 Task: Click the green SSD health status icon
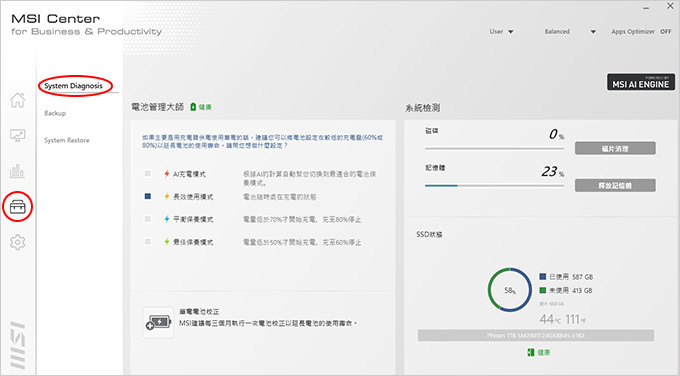(x=530, y=352)
